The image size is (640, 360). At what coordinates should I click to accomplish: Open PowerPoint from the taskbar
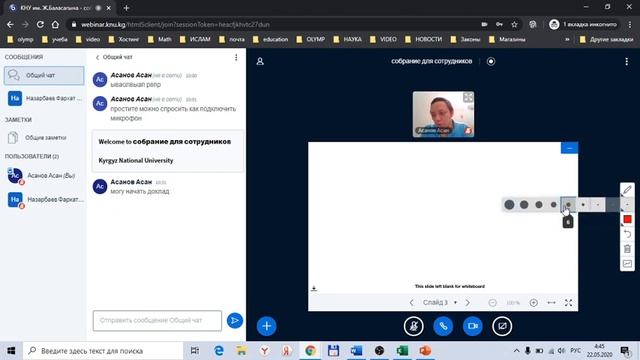(425, 351)
